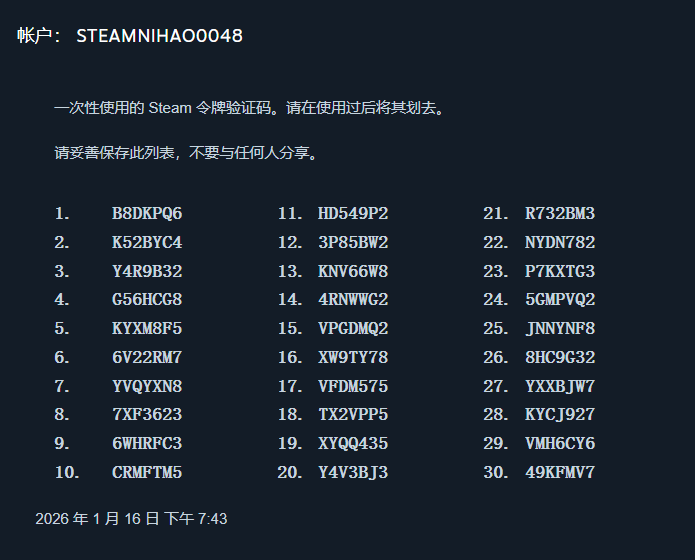Click code number 5, KYXM8F5
Image resolution: width=695 pixels, height=560 pixels.
[147, 329]
